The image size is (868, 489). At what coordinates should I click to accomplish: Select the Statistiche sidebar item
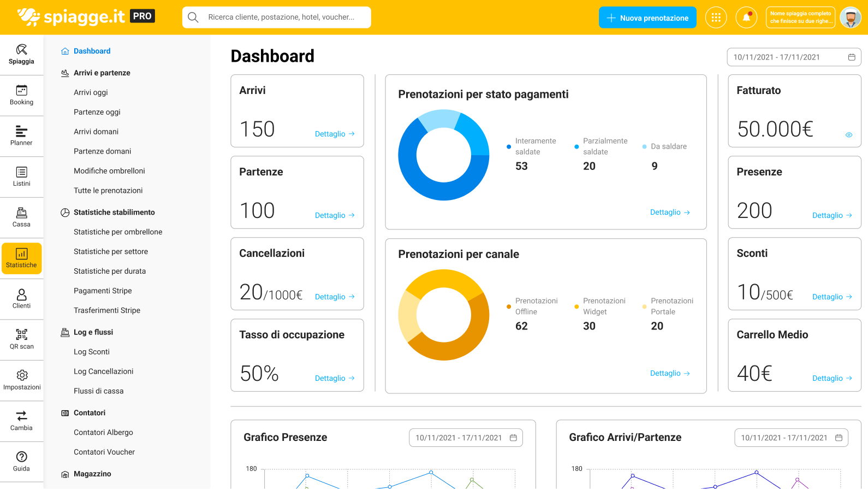[x=21, y=258]
